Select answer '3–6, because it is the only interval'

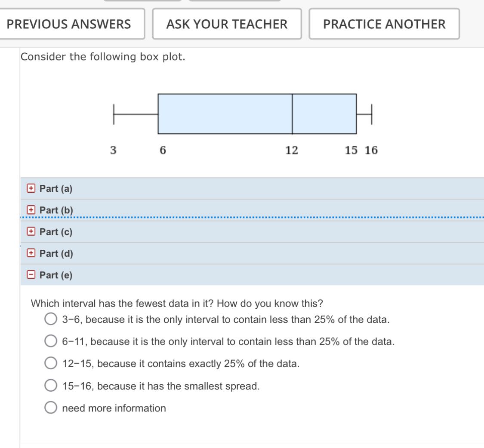[50, 319]
